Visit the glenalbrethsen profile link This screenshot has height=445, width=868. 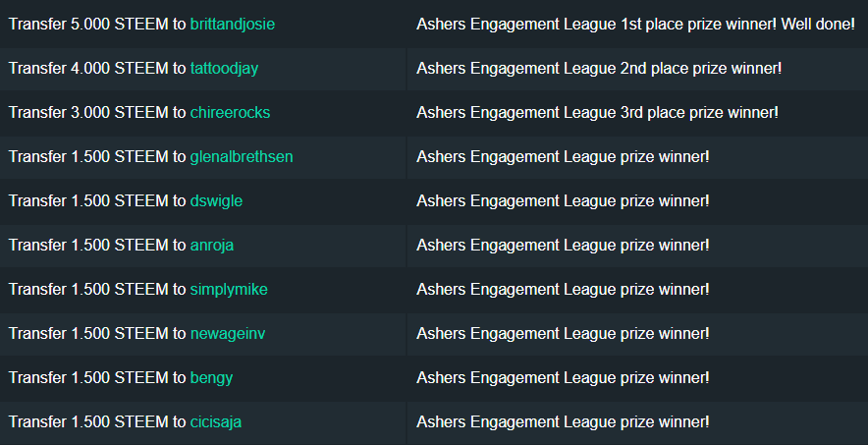point(241,156)
